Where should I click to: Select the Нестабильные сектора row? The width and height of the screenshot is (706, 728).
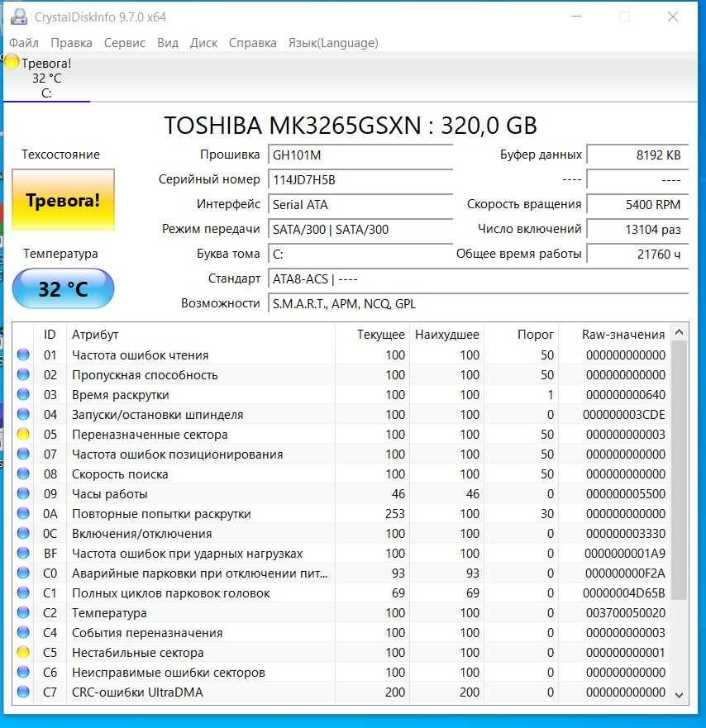(341, 652)
